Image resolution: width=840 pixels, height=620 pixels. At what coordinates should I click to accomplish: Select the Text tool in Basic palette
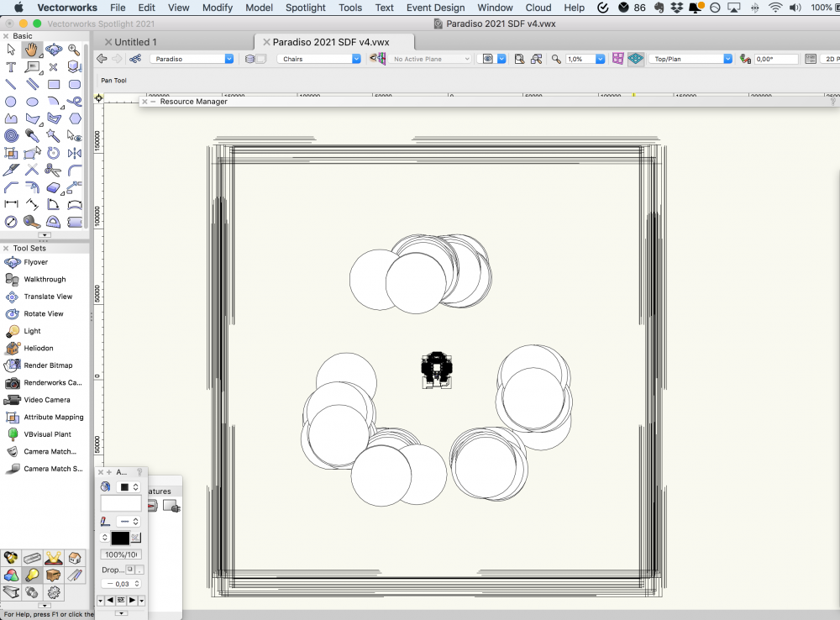(11, 67)
